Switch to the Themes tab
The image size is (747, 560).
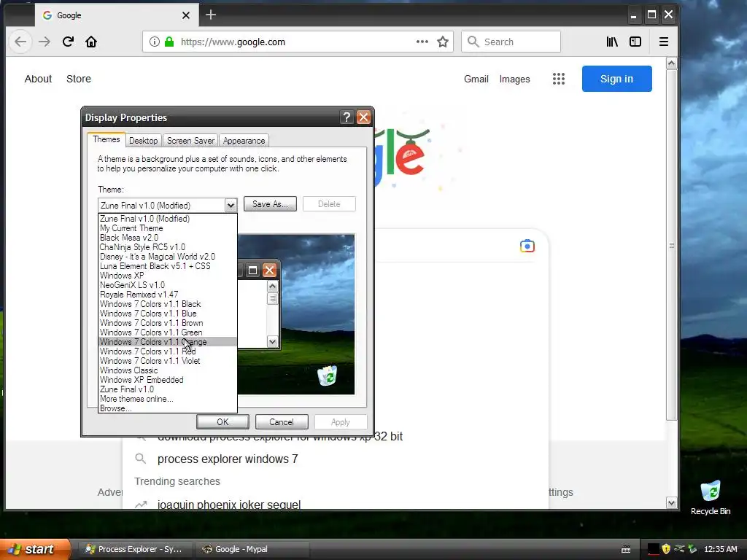point(107,139)
